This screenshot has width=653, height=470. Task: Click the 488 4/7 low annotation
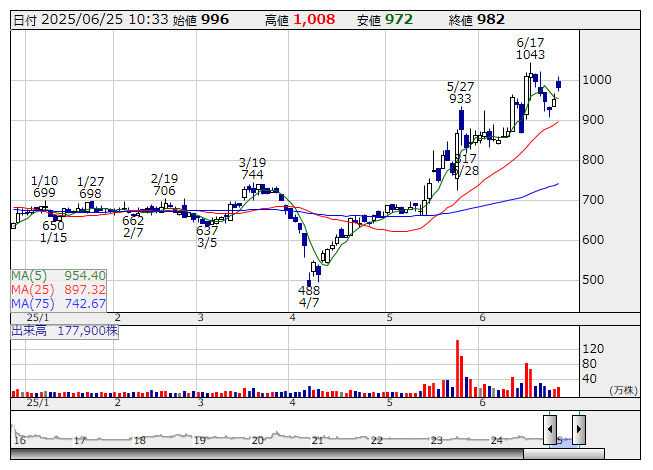[x=309, y=296]
